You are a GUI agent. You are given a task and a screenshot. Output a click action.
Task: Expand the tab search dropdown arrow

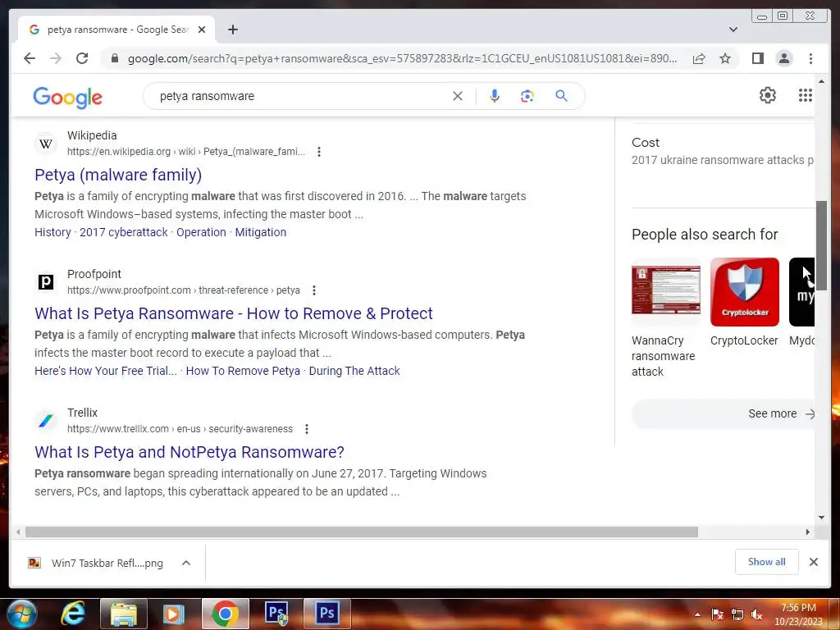733,30
